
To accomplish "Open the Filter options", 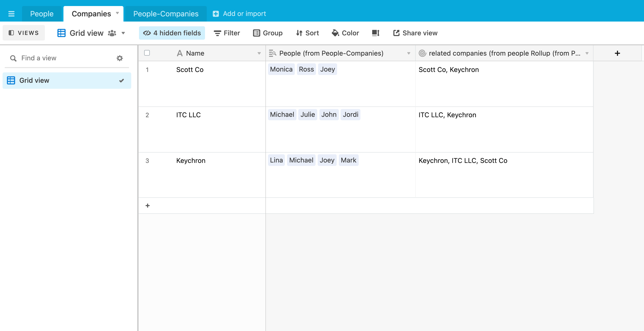I will click(x=227, y=33).
